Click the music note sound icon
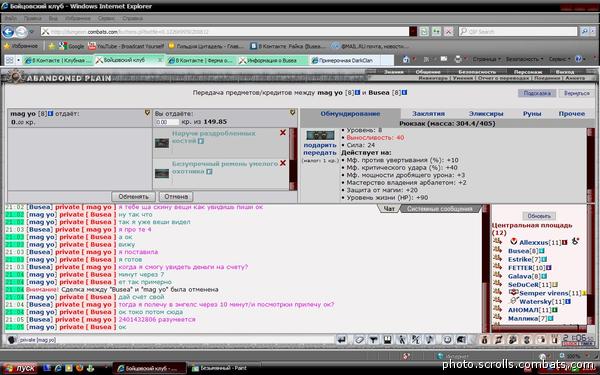The image size is (600, 375). click(430, 340)
